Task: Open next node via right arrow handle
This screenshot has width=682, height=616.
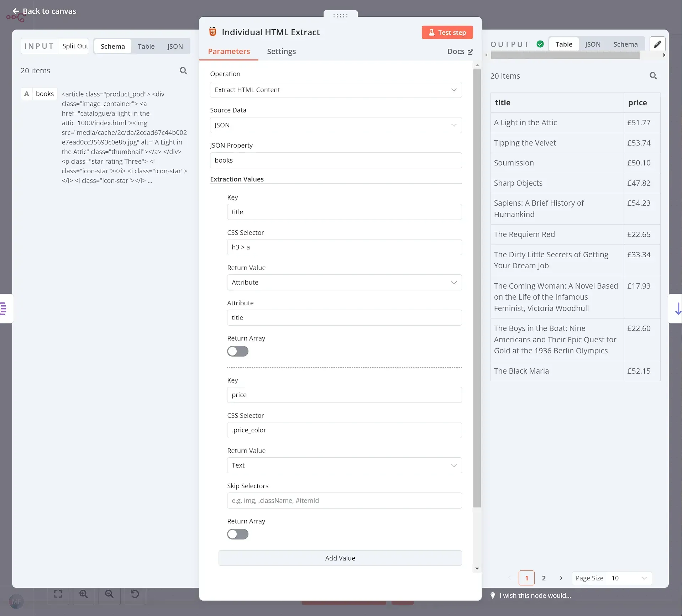Action: [677, 309]
